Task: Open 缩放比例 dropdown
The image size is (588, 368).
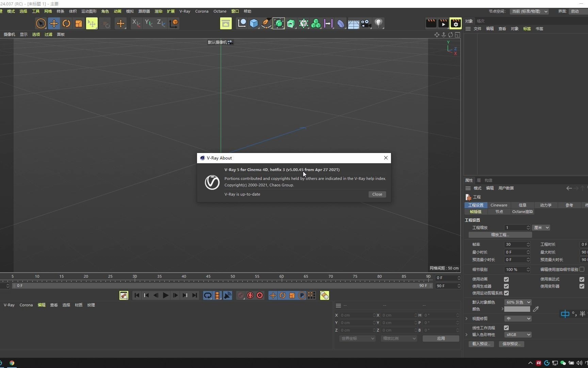Action: (399, 338)
